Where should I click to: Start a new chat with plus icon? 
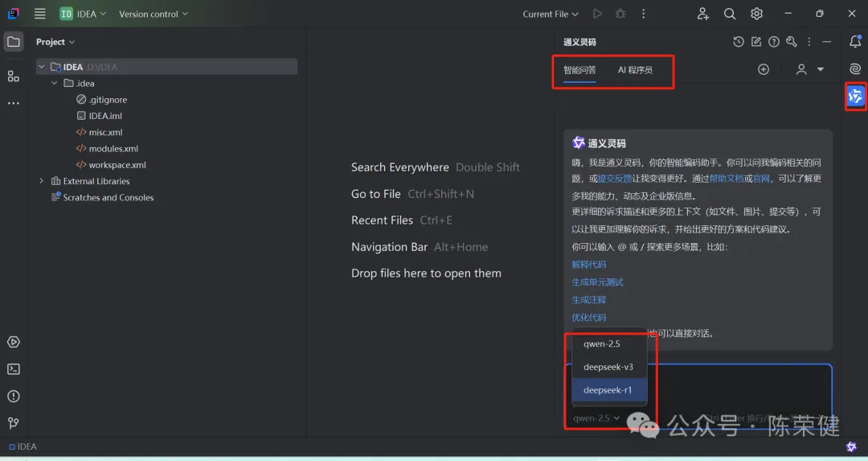764,69
